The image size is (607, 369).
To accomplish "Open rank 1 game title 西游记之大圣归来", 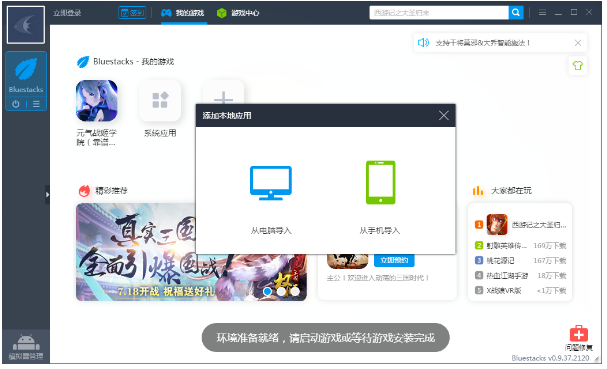I will tap(539, 225).
